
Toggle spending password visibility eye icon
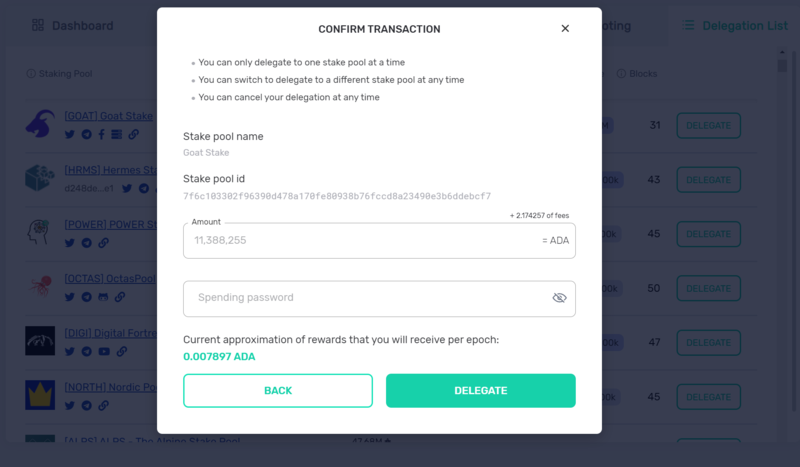tap(559, 298)
